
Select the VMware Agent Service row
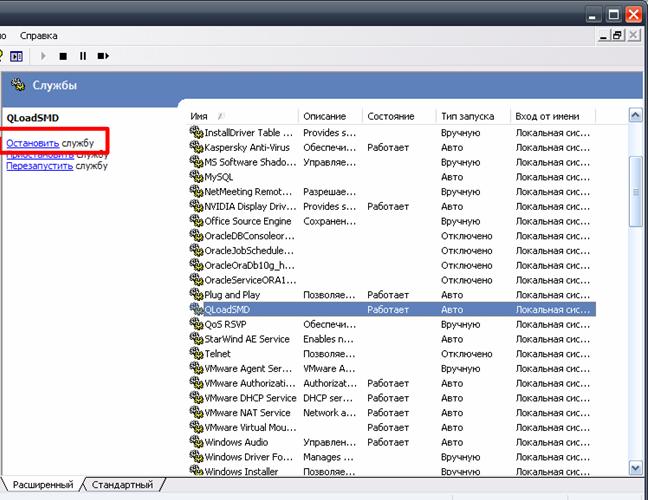pyautogui.click(x=392, y=368)
